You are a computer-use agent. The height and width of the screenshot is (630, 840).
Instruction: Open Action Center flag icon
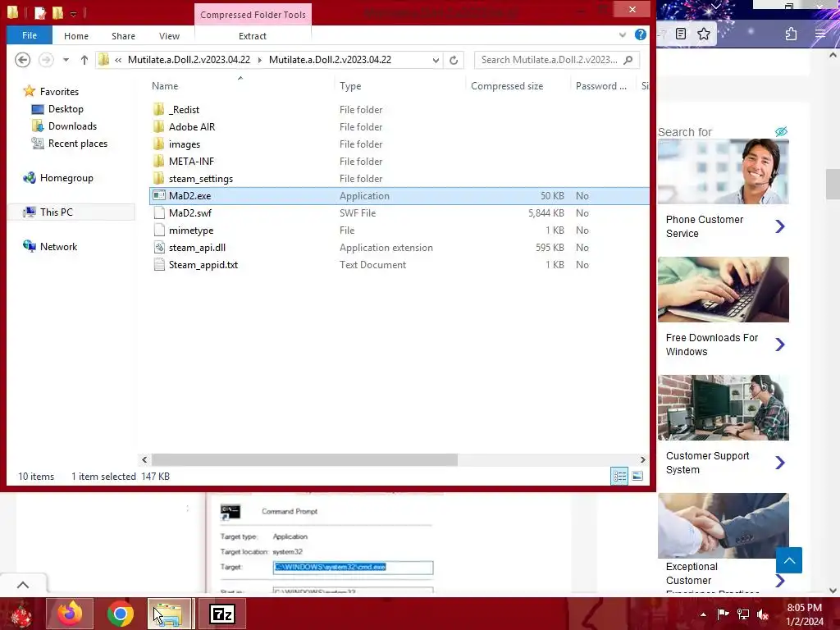(x=723, y=614)
